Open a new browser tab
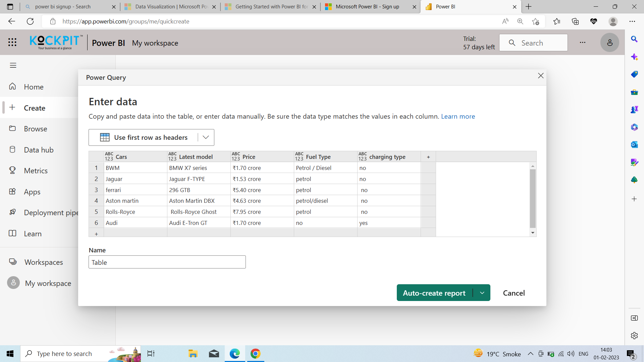 (529, 7)
